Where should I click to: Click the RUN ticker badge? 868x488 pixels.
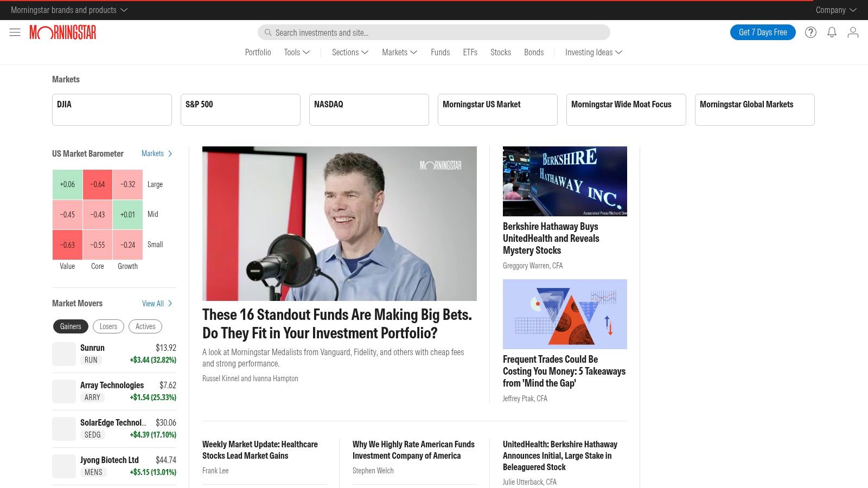(x=91, y=360)
